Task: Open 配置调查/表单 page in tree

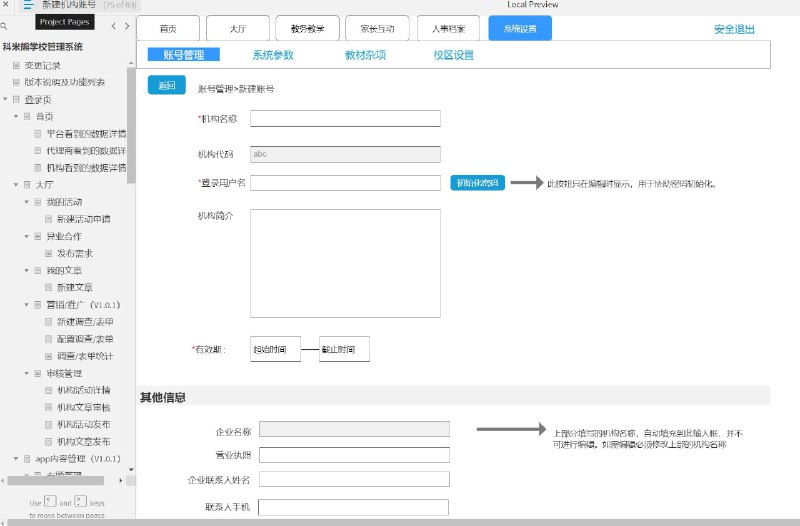Action: point(85,339)
